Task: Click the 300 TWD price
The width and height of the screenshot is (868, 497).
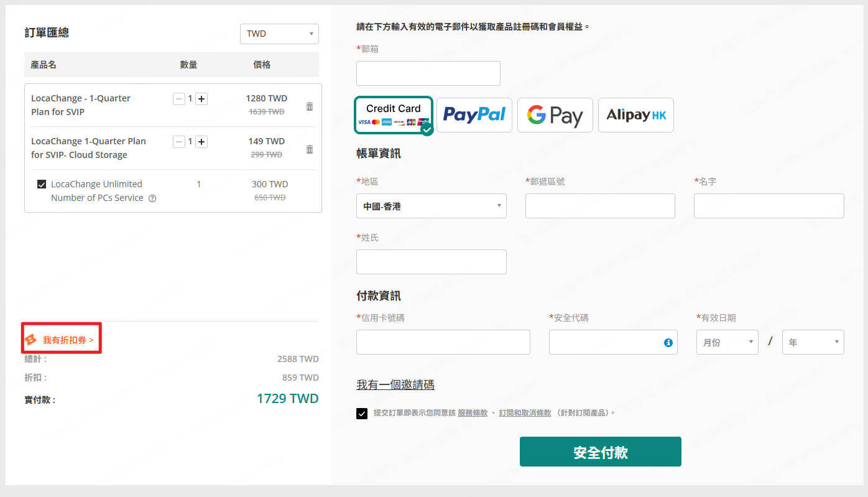Action: (270, 184)
